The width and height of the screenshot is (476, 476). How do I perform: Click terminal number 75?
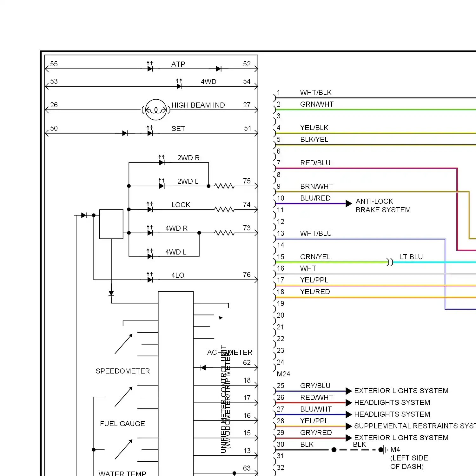[x=247, y=181]
